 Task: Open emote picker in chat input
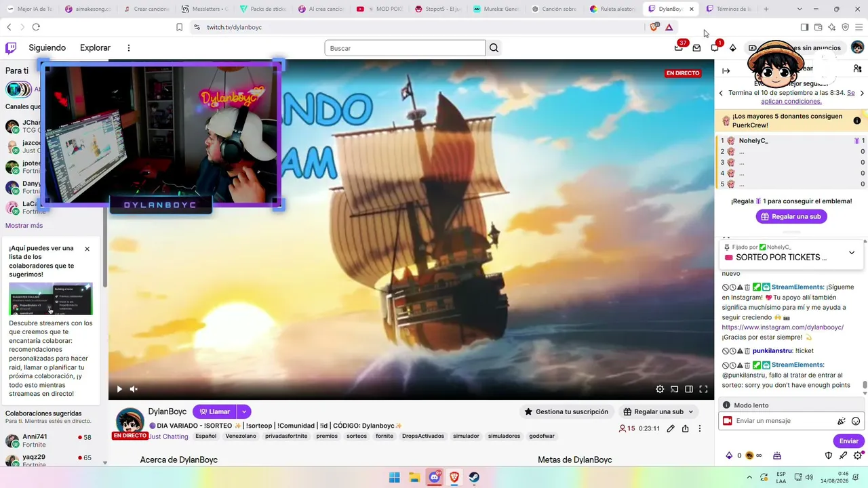pyautogui.click(x=856, y=421)
